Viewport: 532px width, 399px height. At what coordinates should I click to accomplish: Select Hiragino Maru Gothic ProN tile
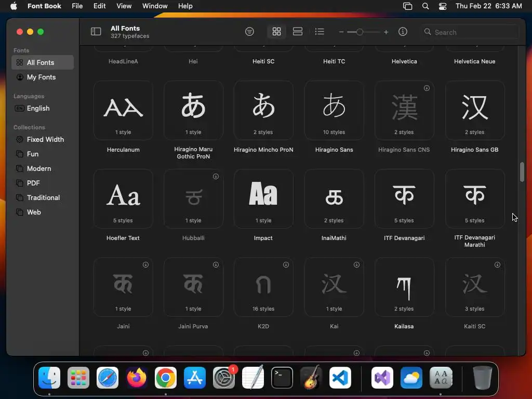(193, 110)
